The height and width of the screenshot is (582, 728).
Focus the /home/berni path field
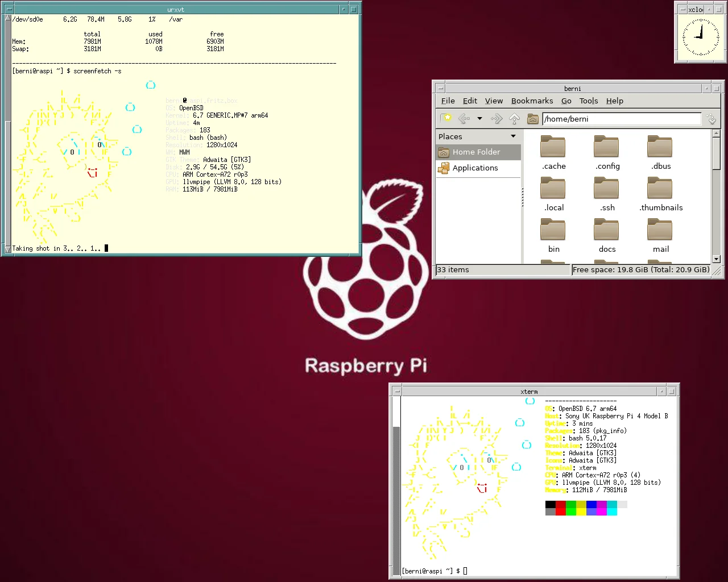click(622, 119)
